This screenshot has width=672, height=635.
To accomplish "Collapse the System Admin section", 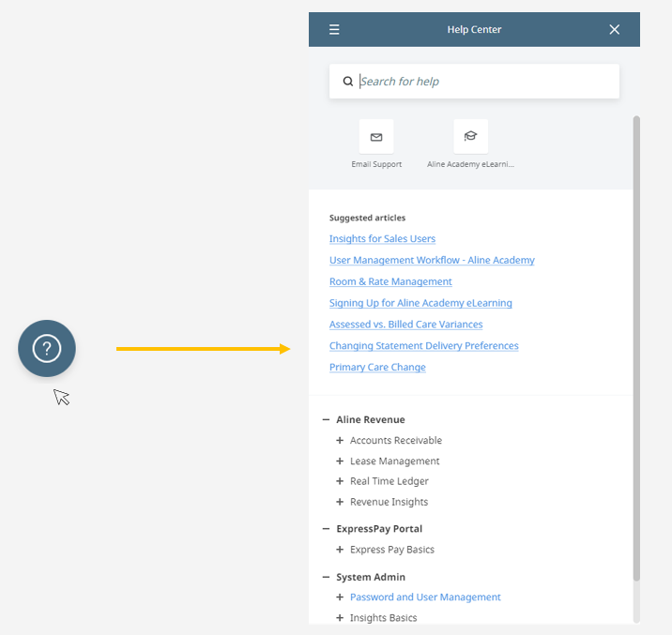I will click(x=326, y=577).
